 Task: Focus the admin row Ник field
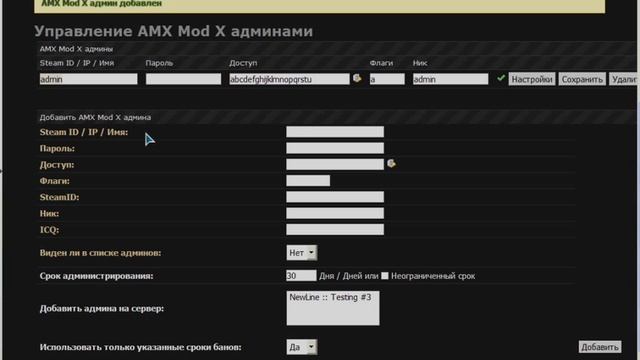pyautogui.click(x=450, y=79)
